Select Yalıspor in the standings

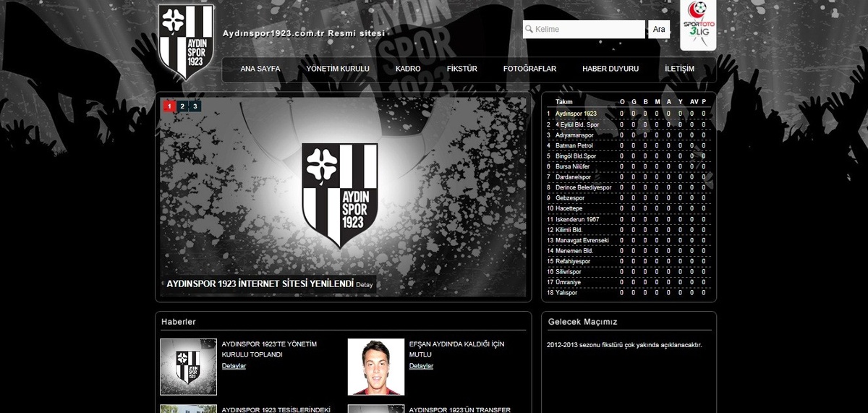(x=628, y=293)
